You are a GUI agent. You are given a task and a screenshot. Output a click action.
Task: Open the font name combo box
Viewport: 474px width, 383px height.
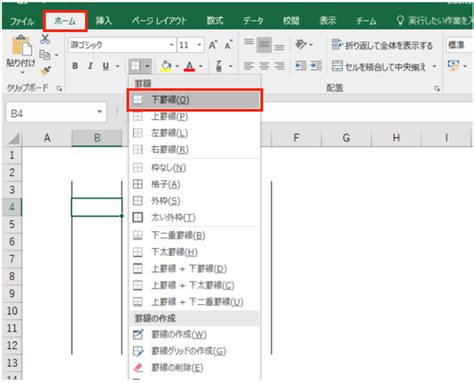pyautogui.click(x=122, y=45)
